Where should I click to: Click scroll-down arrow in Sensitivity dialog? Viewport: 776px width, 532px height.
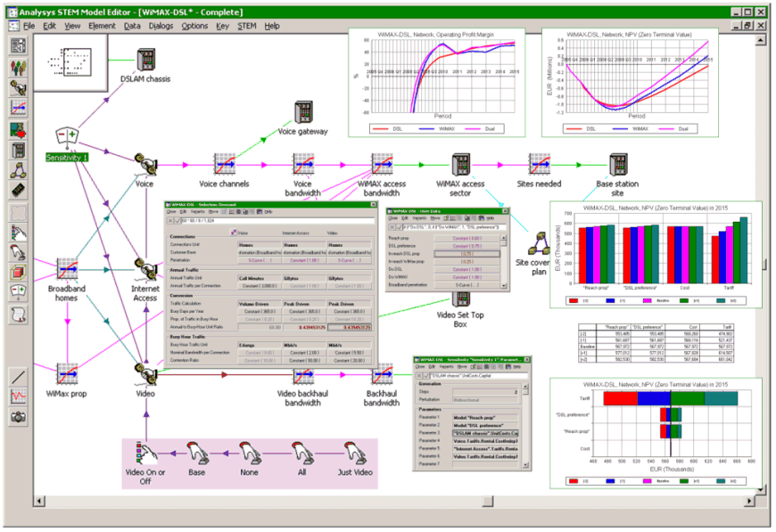(x=525, y=465)
